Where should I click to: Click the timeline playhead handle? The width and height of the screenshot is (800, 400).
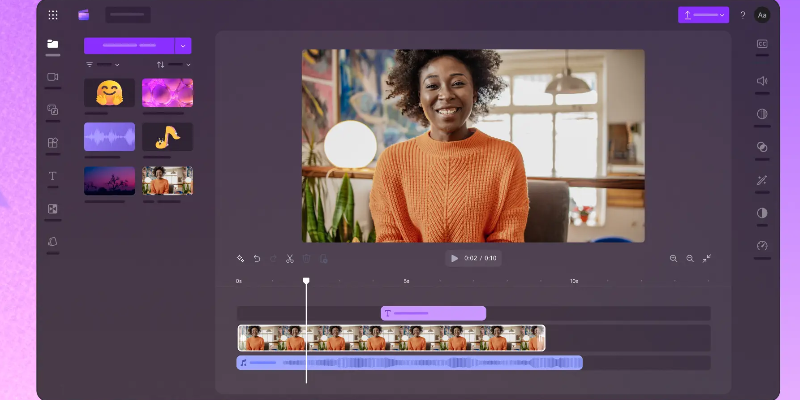point(306,281)
